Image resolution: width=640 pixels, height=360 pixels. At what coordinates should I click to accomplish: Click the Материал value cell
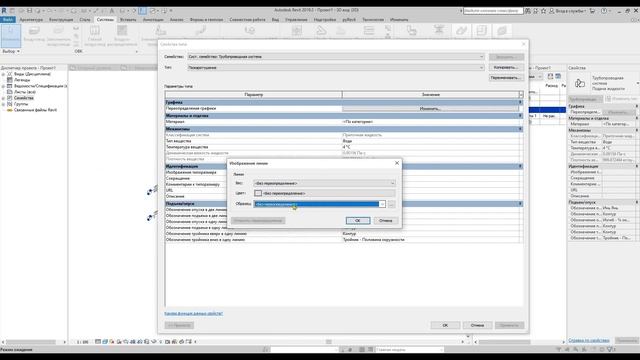pos(430,122)
